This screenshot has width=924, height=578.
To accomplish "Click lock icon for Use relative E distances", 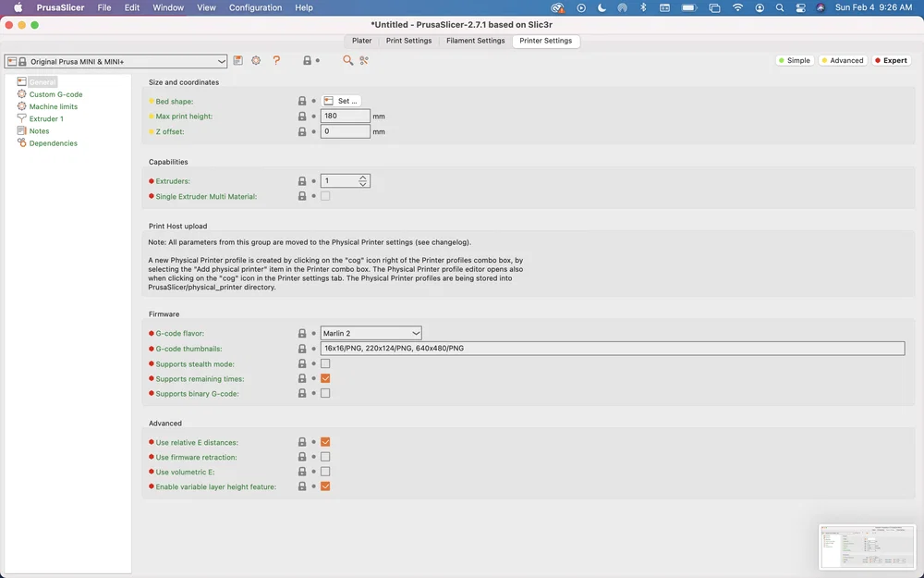I will (x=302, y=442).
